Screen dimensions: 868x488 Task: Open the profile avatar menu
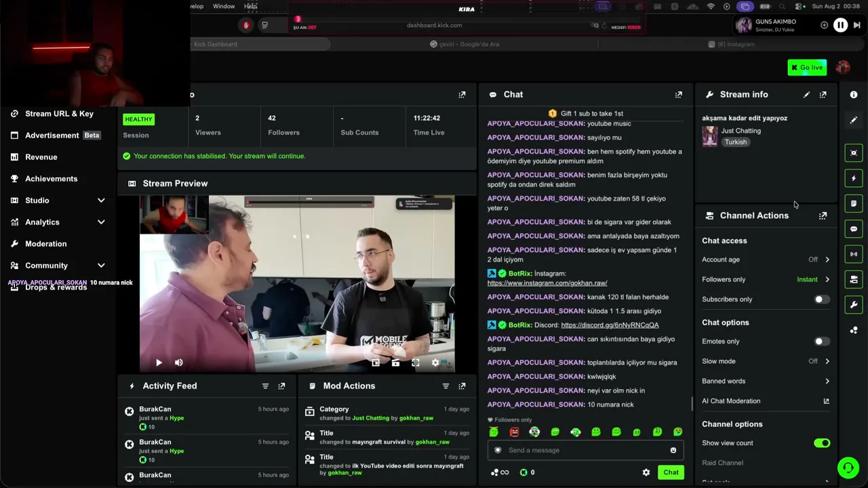[x=843, y=67]
